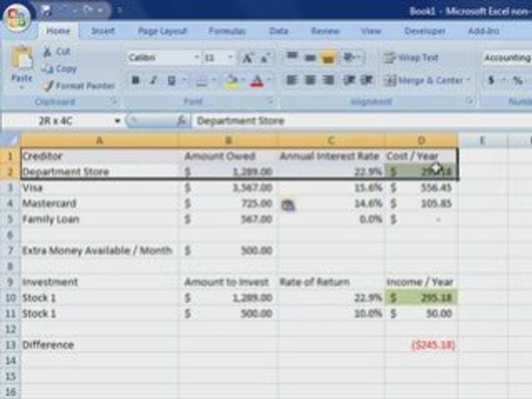Center text horizontally
The width and height of the screenshot is (532, 399).
[310, 80]
